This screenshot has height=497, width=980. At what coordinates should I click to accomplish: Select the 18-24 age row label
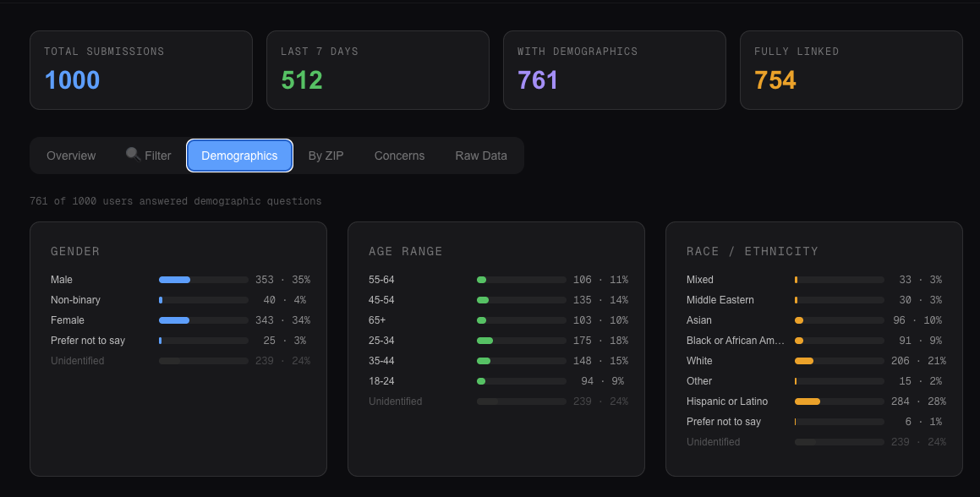pyautogui.click(x=381, y=381)
